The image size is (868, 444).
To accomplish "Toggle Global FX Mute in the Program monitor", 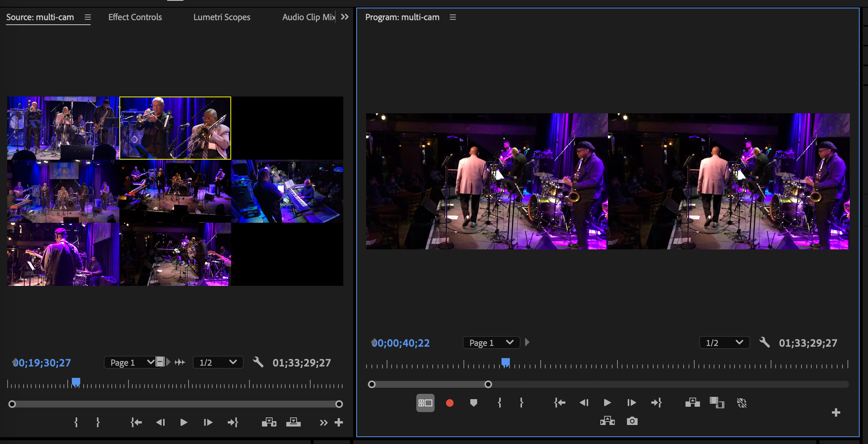I will (x=742, y=403).
